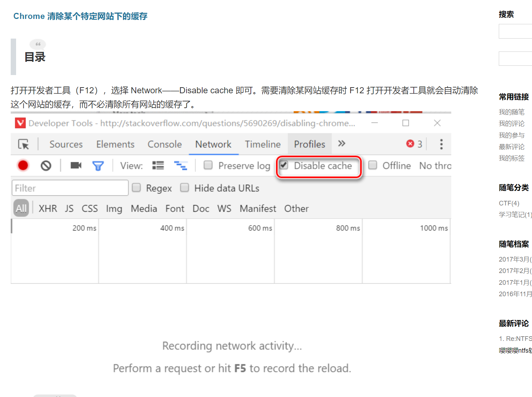This screenshot has width=532, height=397.
Task: Expand the overflow tabs chevron
Action: click(342, 144)
